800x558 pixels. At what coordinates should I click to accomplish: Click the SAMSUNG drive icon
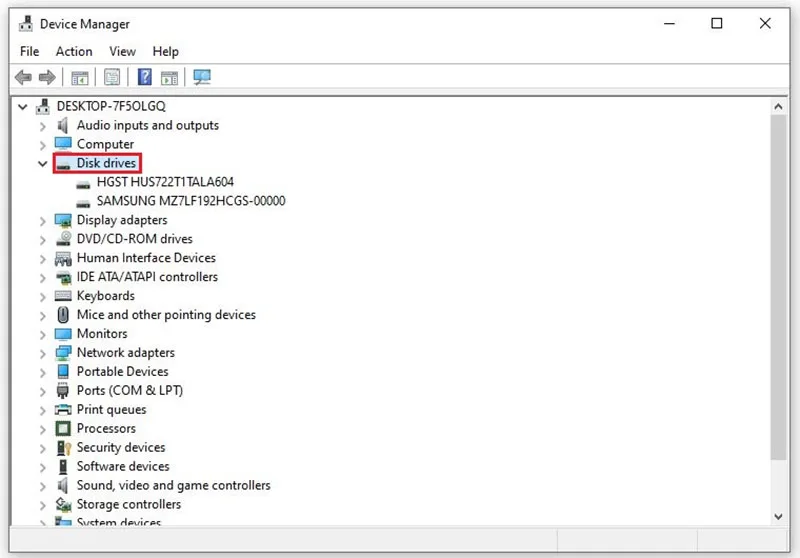pos(83,204)
